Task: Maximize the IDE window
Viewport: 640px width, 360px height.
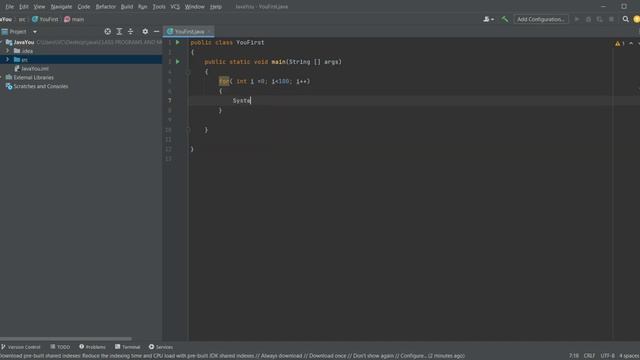Action: click(x=624, y=7)
